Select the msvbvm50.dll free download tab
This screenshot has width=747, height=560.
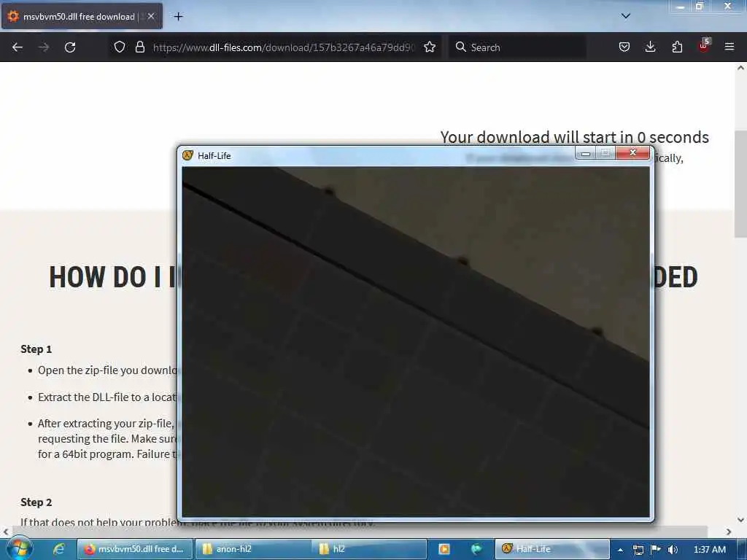coord(82,17)
